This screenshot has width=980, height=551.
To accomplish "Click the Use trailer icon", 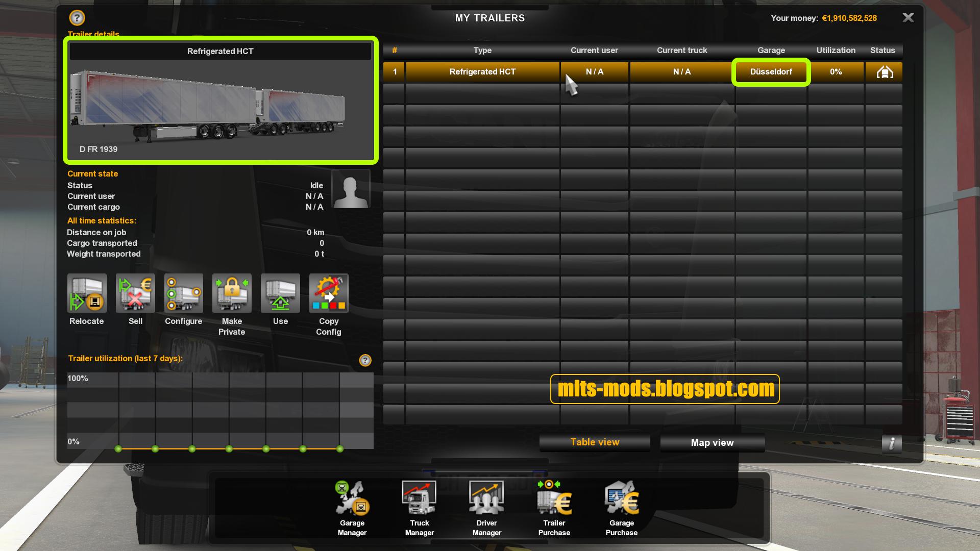I will pyautogui.click(x=280, y=293).
